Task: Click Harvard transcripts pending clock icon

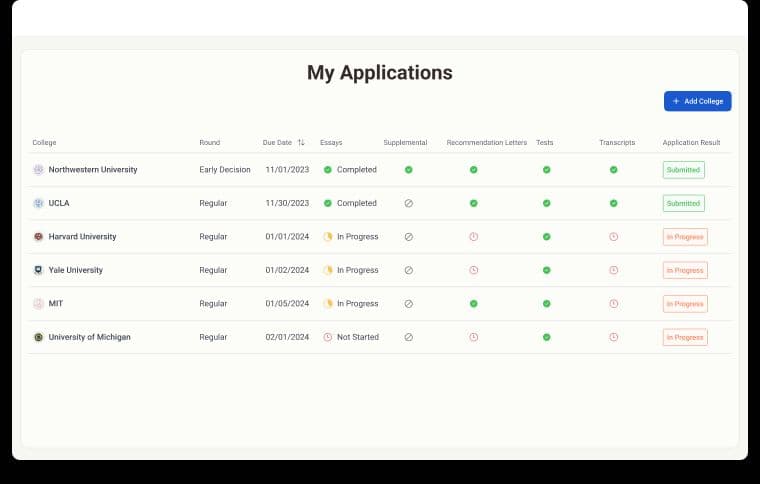Action: point(614,236)
